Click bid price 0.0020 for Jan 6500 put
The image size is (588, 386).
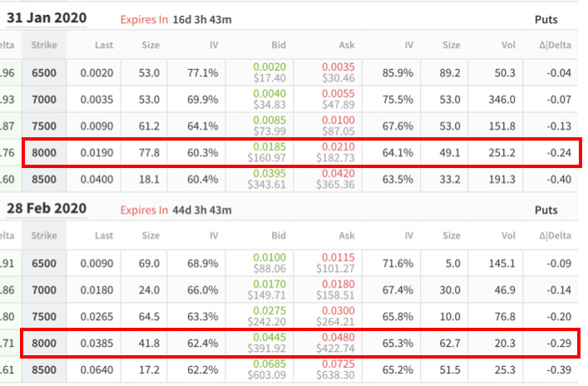269,67
